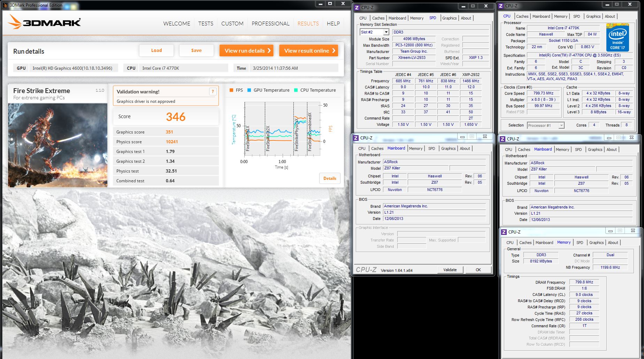644x359 pixels.
Task: Click the Validate button in CPU-Z
Action: click(450, 270)
